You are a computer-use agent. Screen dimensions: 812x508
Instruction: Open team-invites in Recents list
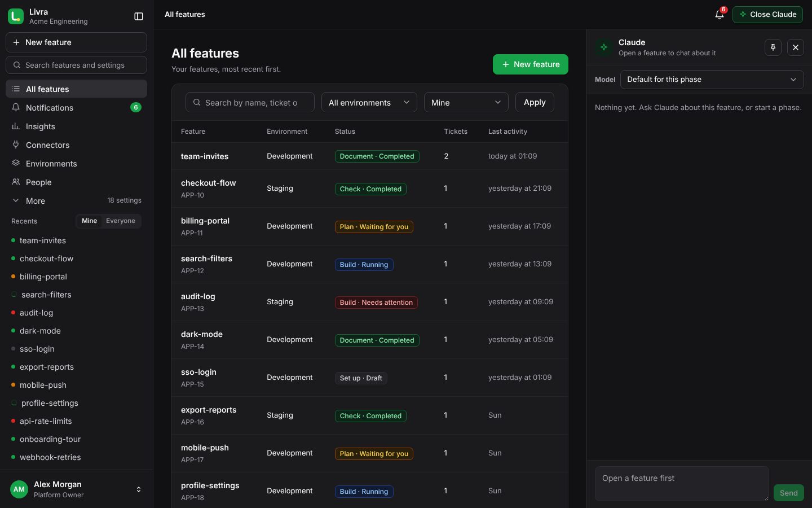click(x=76, y=240)
